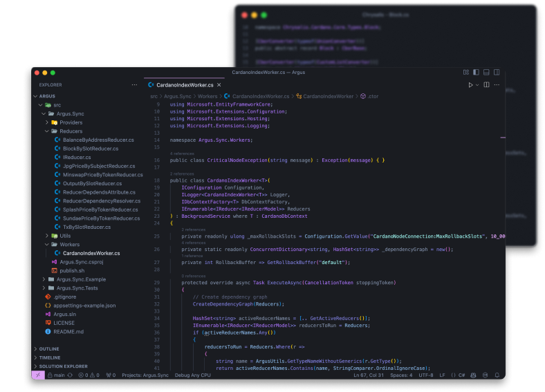Select the CardanoIndexWorker.cs editor tab

(180, 85)
